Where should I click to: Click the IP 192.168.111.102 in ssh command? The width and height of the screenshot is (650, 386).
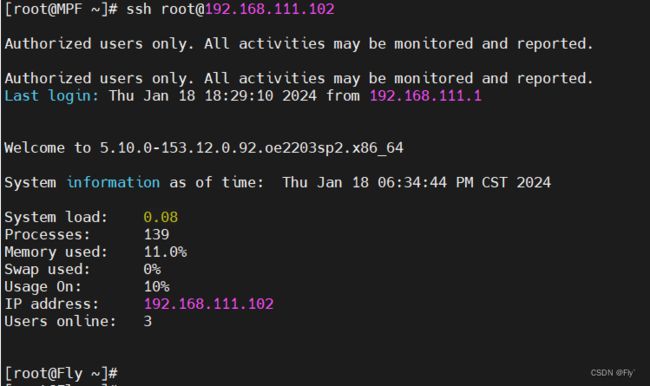269,9
